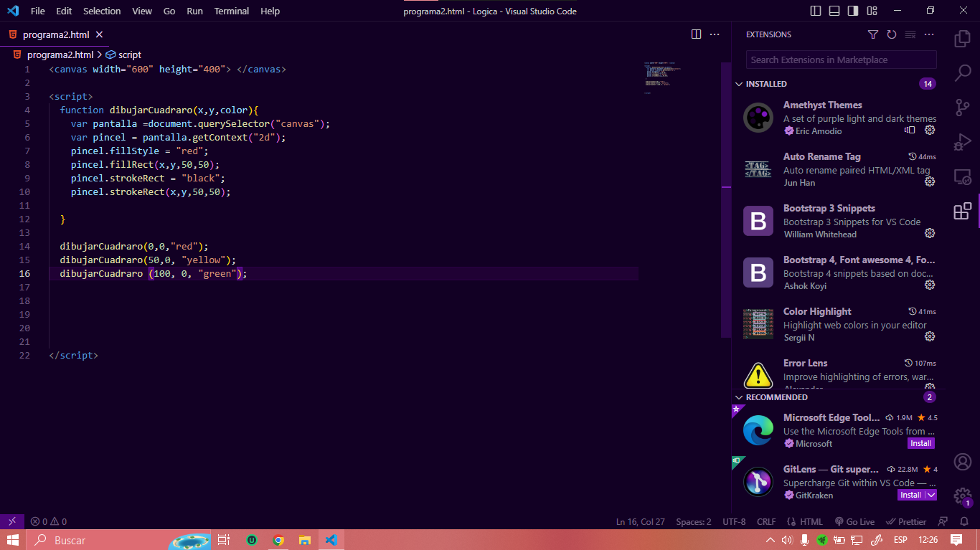Open Bootstrap 3 Snippets manage gear
The image size is (980, 550).
[930, 234]
